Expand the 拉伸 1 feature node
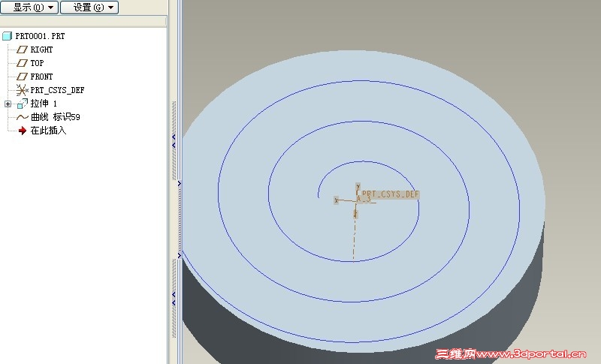601x364 pixels. [8, 104]
